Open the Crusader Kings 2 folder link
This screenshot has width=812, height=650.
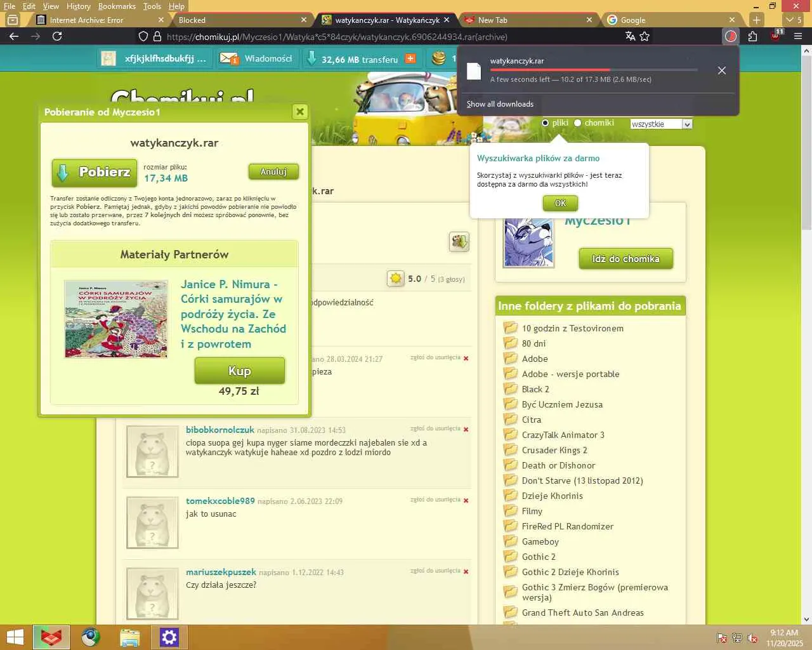coord(554,450)
